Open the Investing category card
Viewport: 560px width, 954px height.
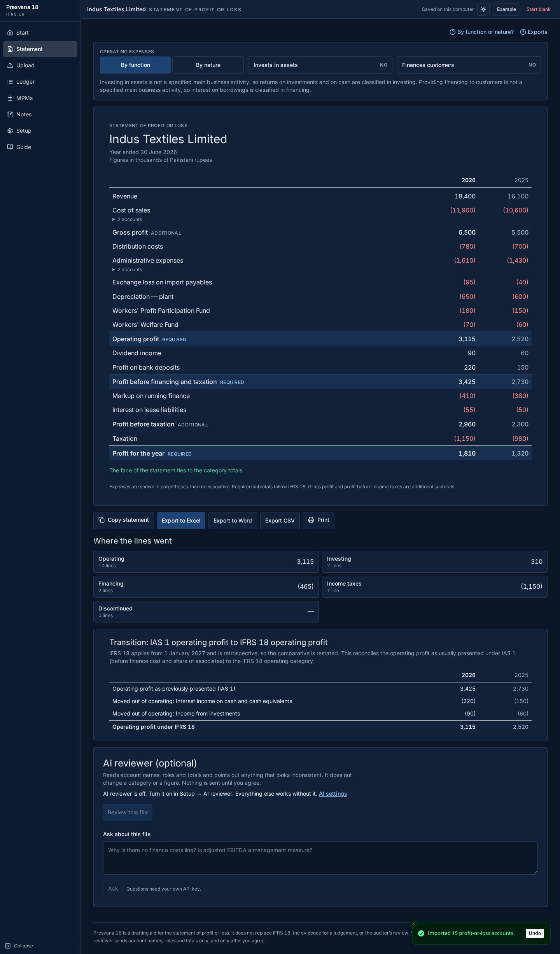click(x=435, y=562)
